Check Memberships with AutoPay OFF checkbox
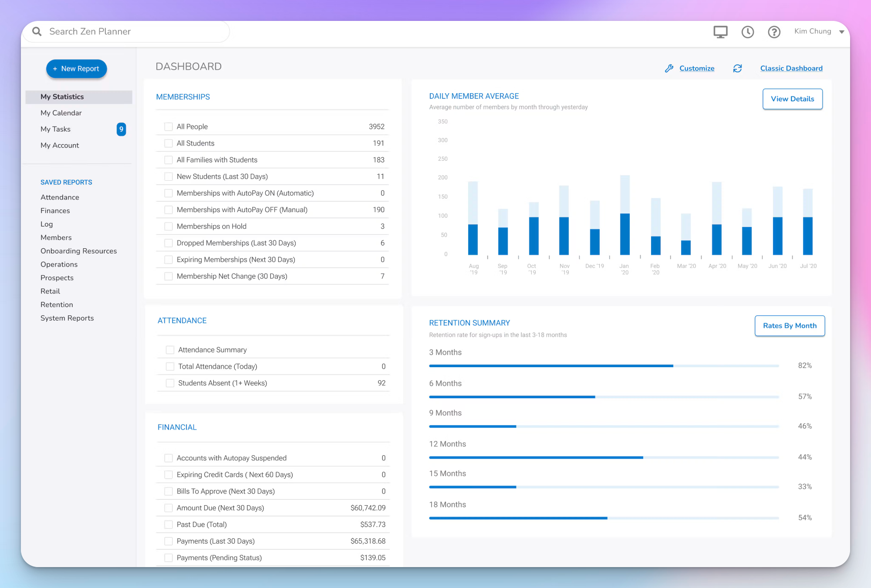Image resolution: width=871 pixels, height=588 pixels. [168, 210]
